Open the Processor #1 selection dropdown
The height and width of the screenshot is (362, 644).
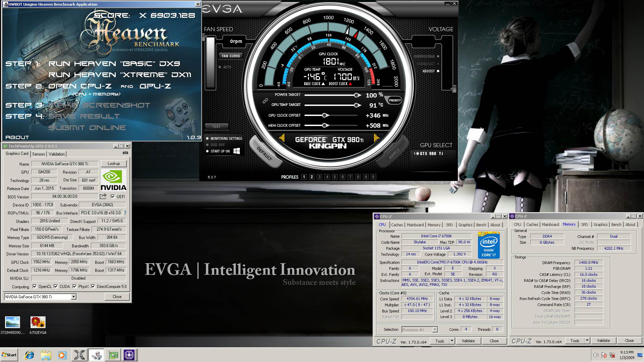435,330
